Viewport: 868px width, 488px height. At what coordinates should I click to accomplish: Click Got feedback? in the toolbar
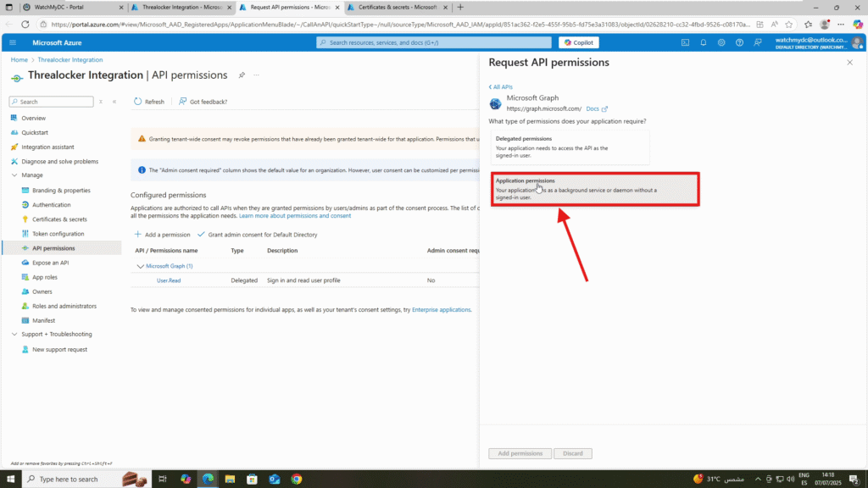203,102
